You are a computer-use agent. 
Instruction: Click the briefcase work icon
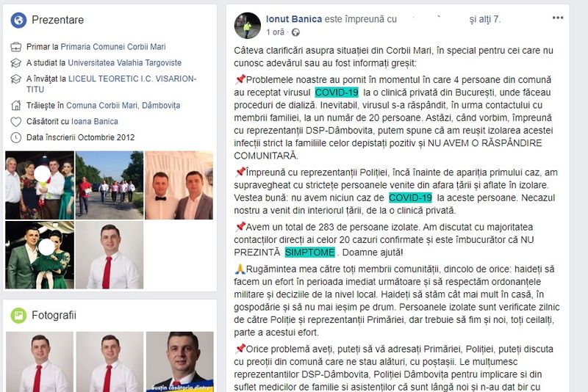15,47
